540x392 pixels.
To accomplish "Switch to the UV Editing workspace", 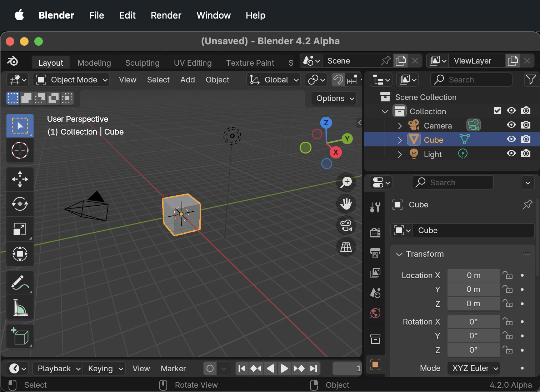I will click(x=192, y=63).
